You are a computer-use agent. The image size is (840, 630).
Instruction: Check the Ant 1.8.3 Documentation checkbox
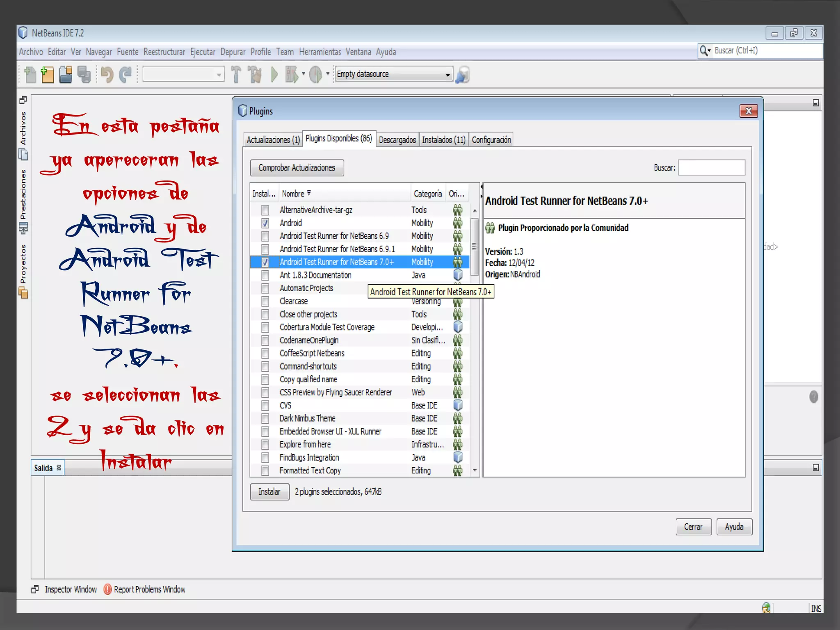(265, 275)
